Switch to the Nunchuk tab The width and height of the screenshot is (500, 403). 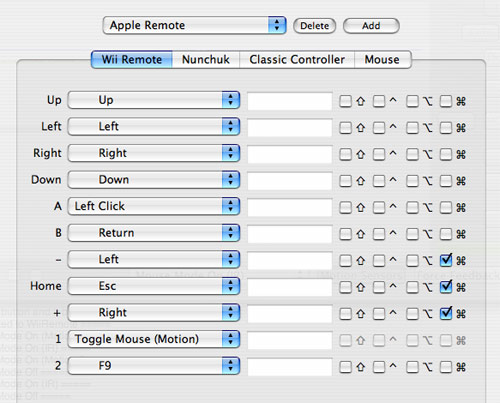click(206, 60)
